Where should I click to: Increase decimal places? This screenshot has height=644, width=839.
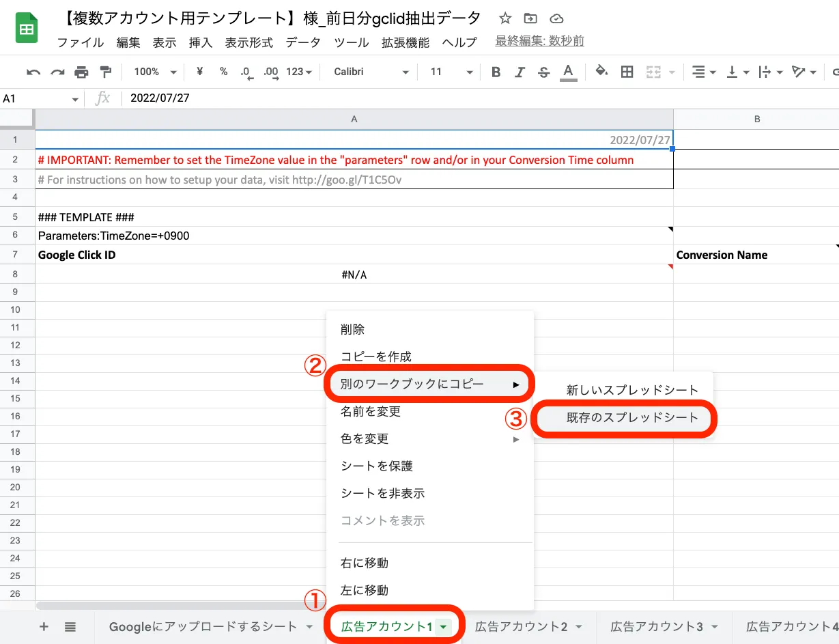click(271, 72)
